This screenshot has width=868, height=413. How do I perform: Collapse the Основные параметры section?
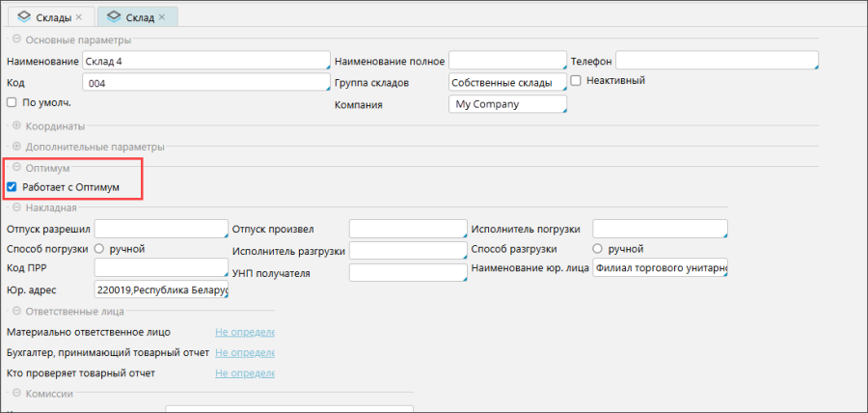click(16, 40)
